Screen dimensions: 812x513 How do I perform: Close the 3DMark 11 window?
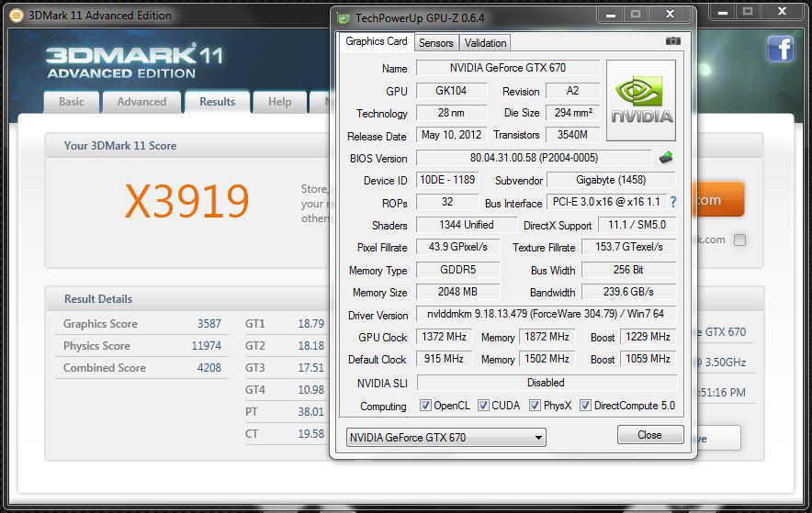pos(782,11)
